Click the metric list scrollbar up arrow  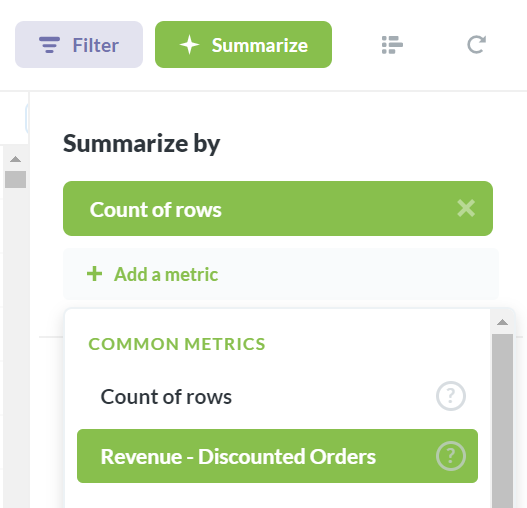coord(502,322)
